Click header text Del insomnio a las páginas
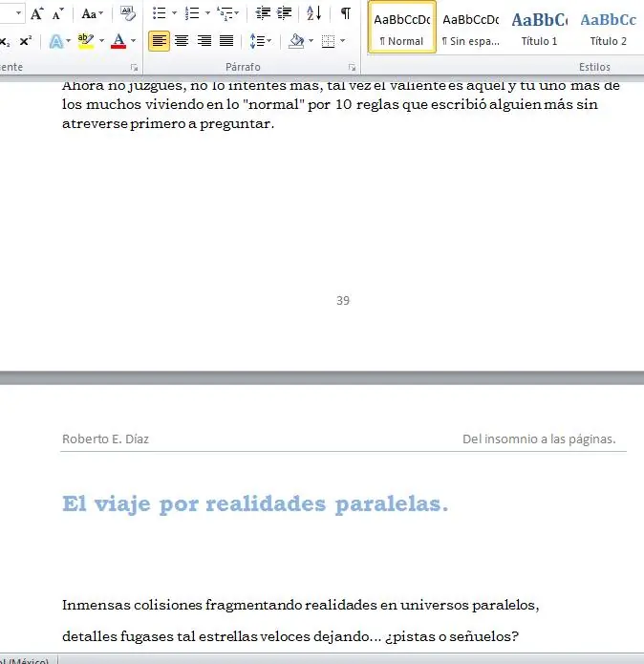 (x=539, y=439)
